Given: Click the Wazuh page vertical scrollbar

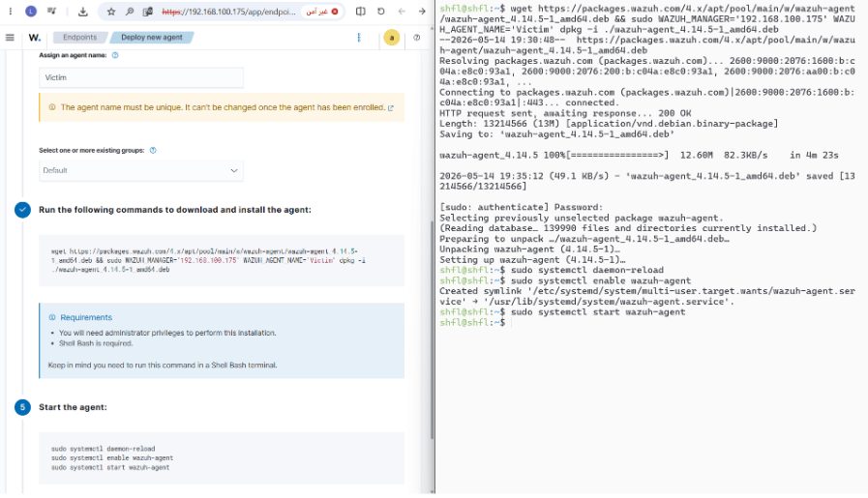Looking at the screenshot, I should (432, 330).
